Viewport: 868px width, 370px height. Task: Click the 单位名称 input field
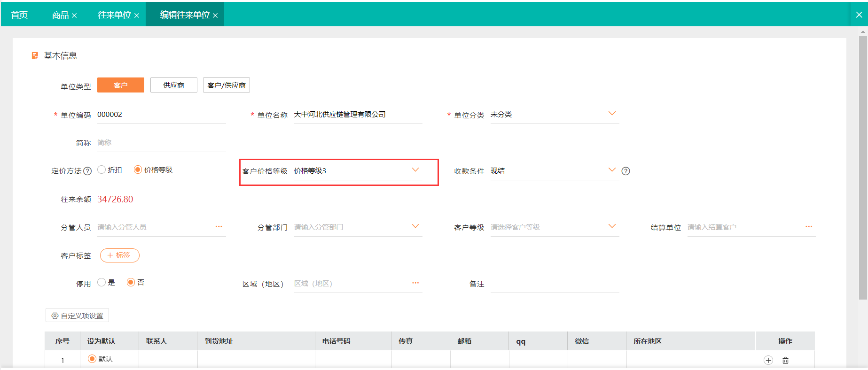(x=358, y=115)
